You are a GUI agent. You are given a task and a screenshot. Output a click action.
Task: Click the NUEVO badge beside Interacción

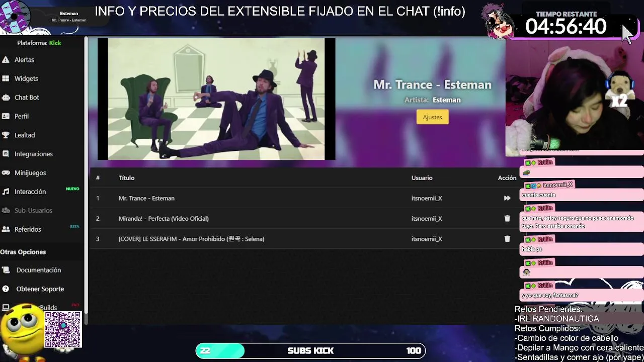(x=72, y=189)
